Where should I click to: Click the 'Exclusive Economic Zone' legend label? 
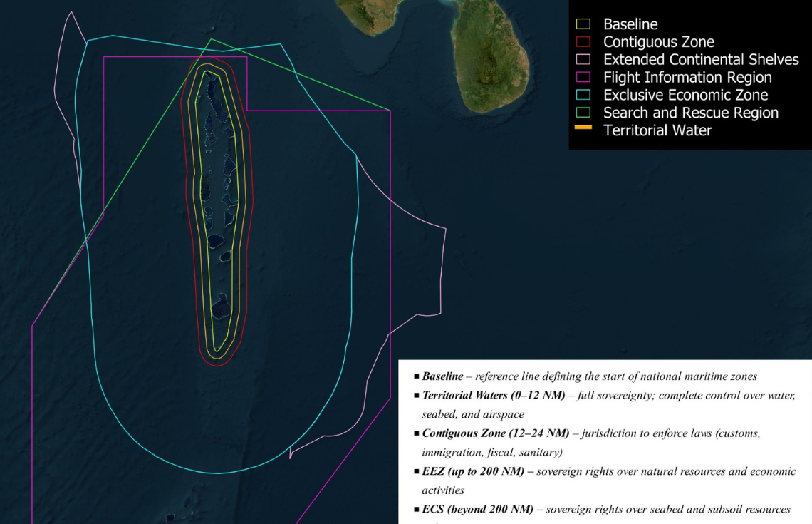(685, 96)
